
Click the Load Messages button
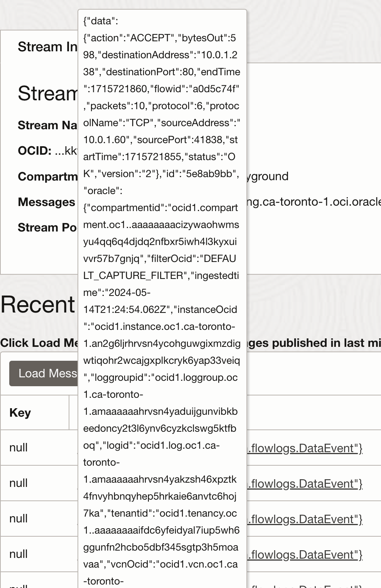[x=44, y=373]
